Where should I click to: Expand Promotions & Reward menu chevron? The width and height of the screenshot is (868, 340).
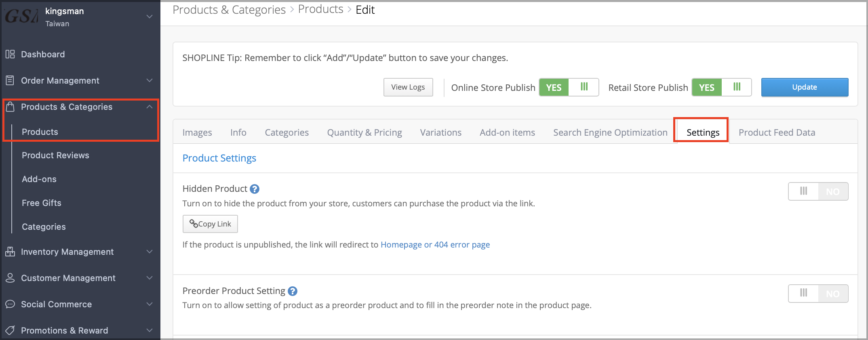click(x=150, y=330)
